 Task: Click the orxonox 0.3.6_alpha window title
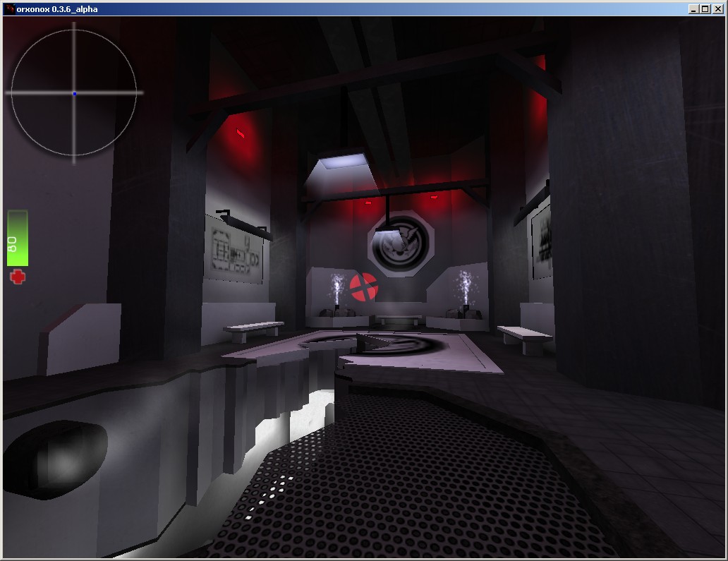57,9
